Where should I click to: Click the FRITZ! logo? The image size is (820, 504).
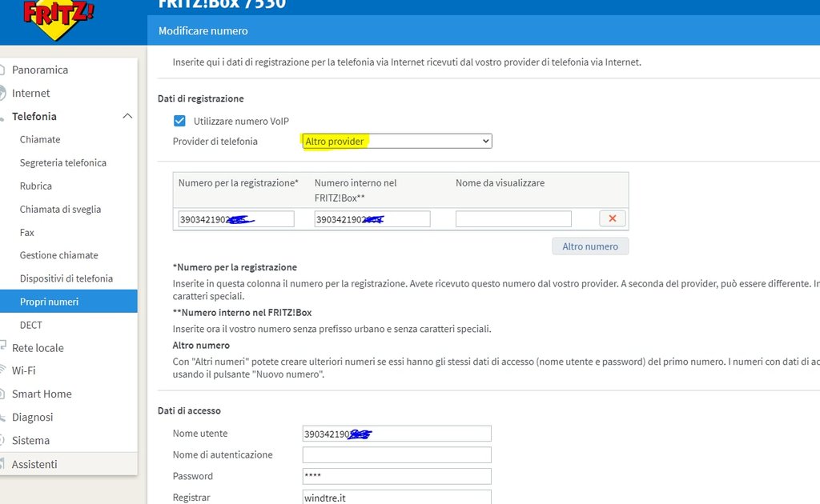pos(58,19)
